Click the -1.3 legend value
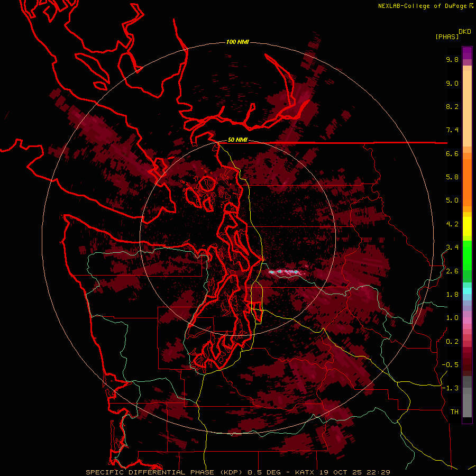 (450, 388)
